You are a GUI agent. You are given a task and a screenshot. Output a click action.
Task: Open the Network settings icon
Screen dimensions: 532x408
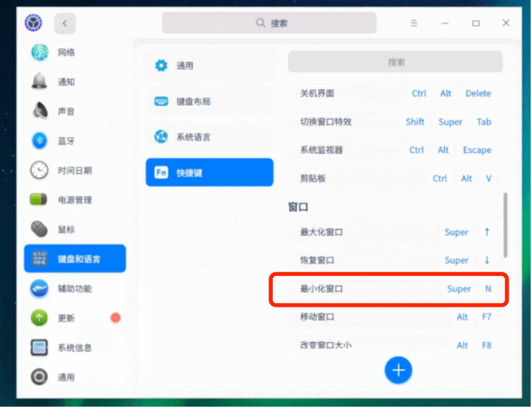point(40,52)
